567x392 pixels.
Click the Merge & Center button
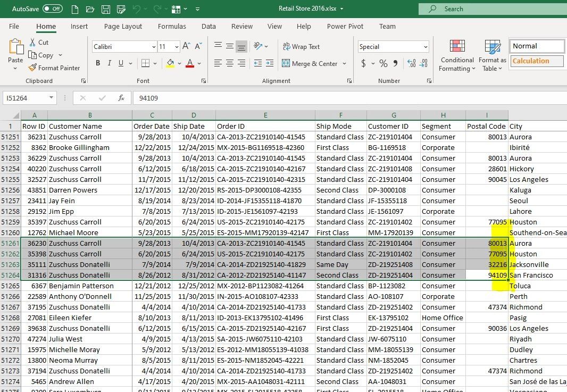[x=309, y=64]
